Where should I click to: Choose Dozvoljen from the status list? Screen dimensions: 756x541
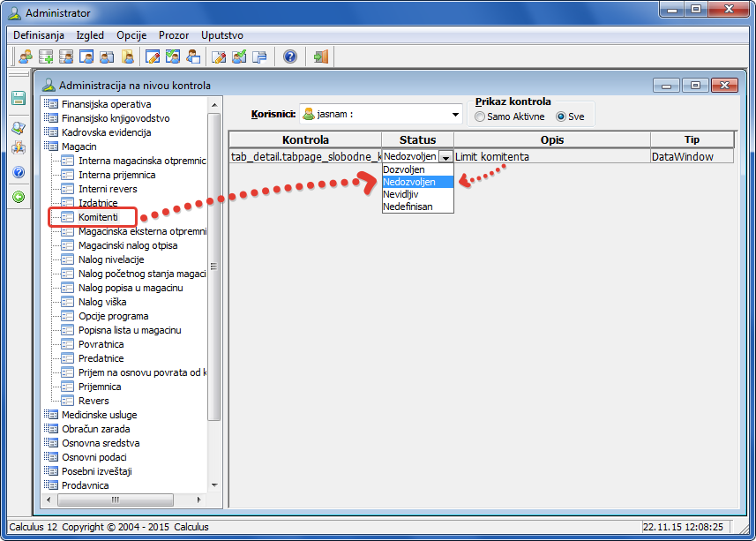tap(404, 169)
